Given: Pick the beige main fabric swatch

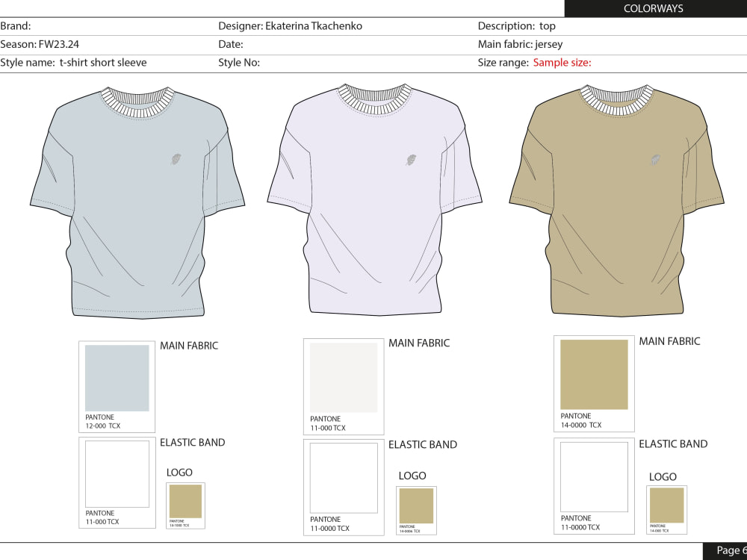Looking at the screenshot, I should (594, 374).
